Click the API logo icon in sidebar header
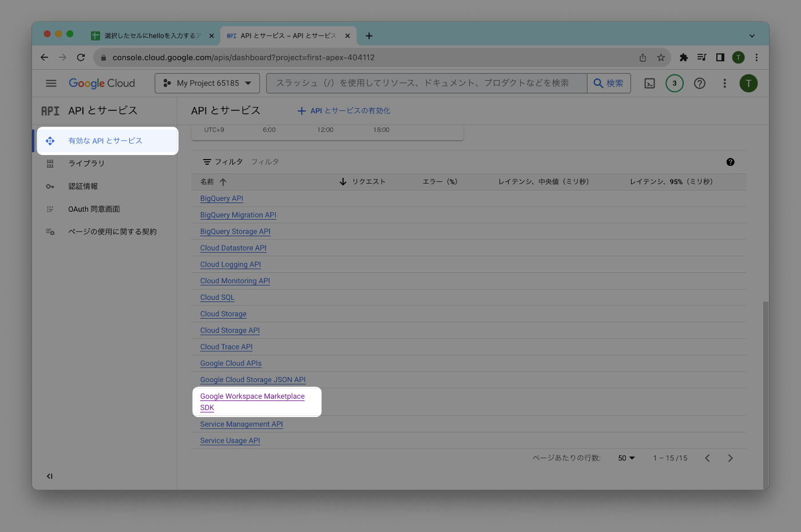The width and height of the screenshot is (801, 532). coord(50,111)
